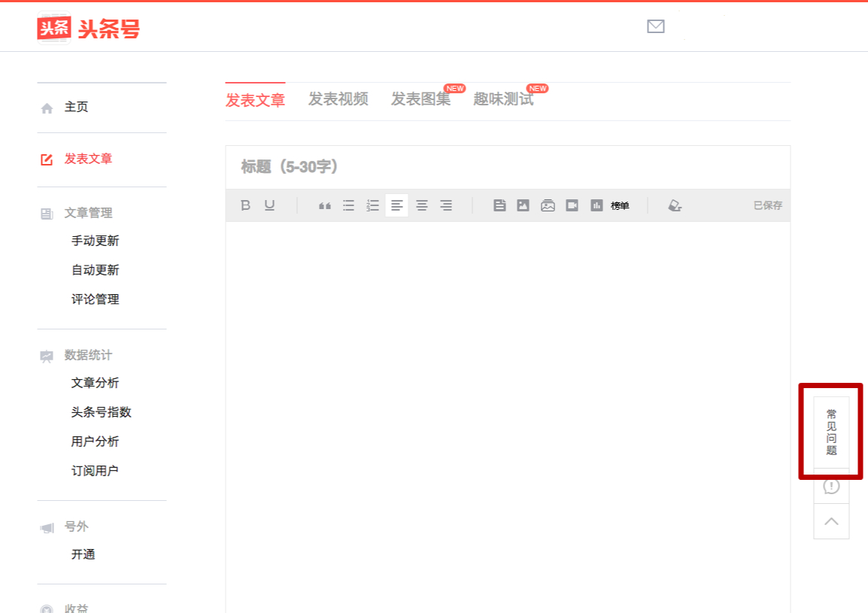Screen dimensions: 868x613
Task: Align text right
Action: pos(446,205)
